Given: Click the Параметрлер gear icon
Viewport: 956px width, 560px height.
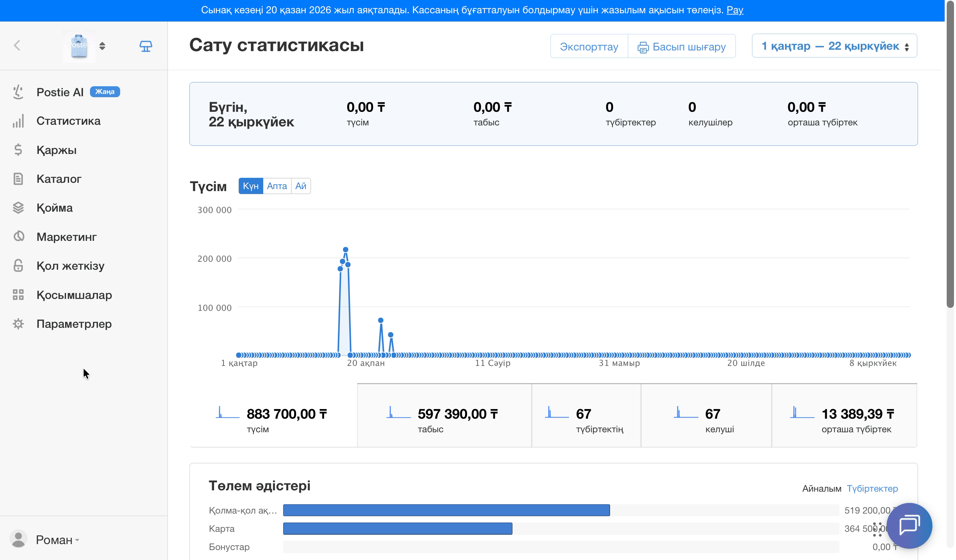Looking at the screenshot, I should click(18, 324).
